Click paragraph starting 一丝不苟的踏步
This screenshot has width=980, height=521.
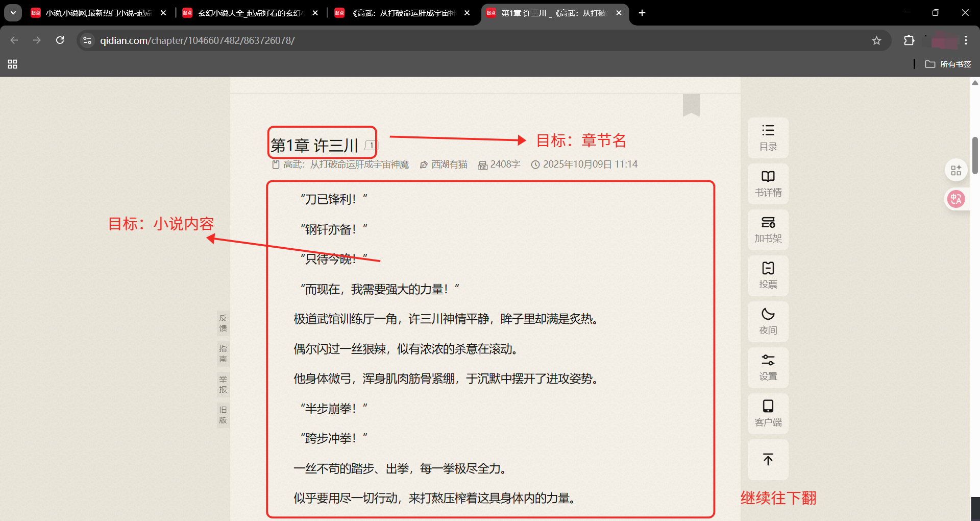pyautogui.click(x=401, y=468)
